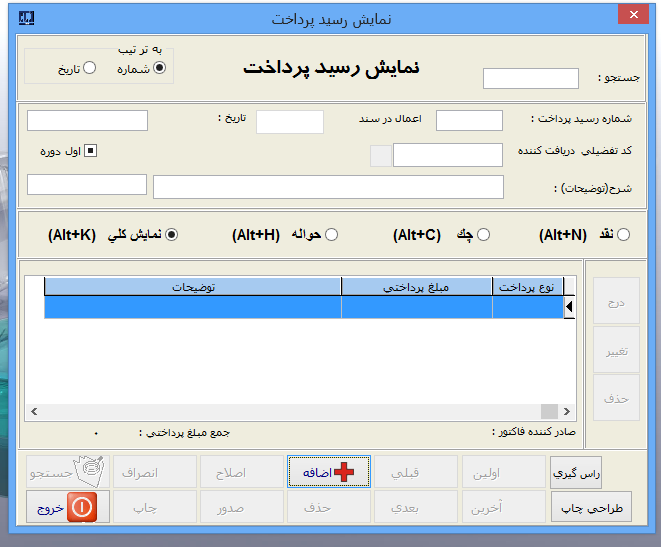Click the طراحی چاپ button

click(591, 507)
